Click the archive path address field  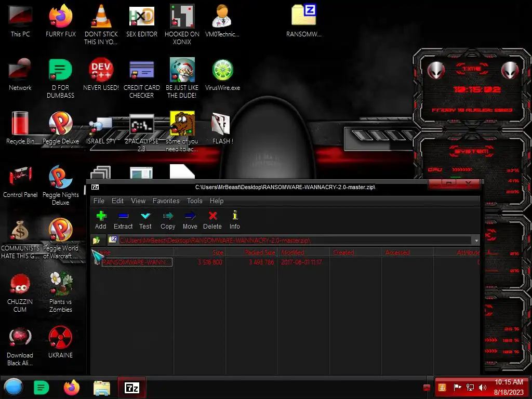289,241
